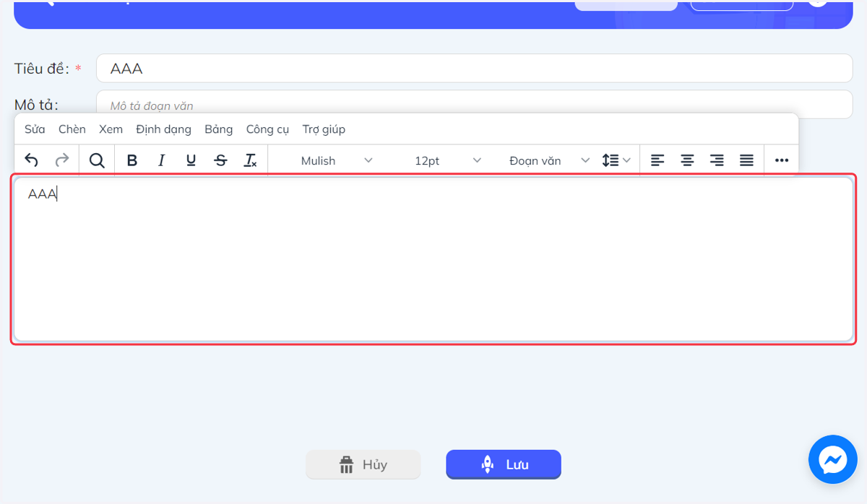This screenshot has height=504, width=867.
Task: Align text right
Action: (717, 160)
